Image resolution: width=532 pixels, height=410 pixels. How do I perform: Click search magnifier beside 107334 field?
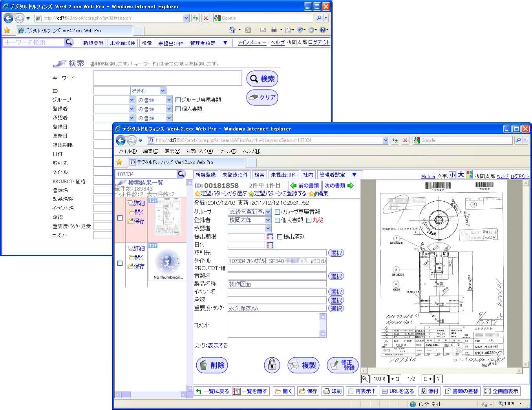(x=181, y=174)
